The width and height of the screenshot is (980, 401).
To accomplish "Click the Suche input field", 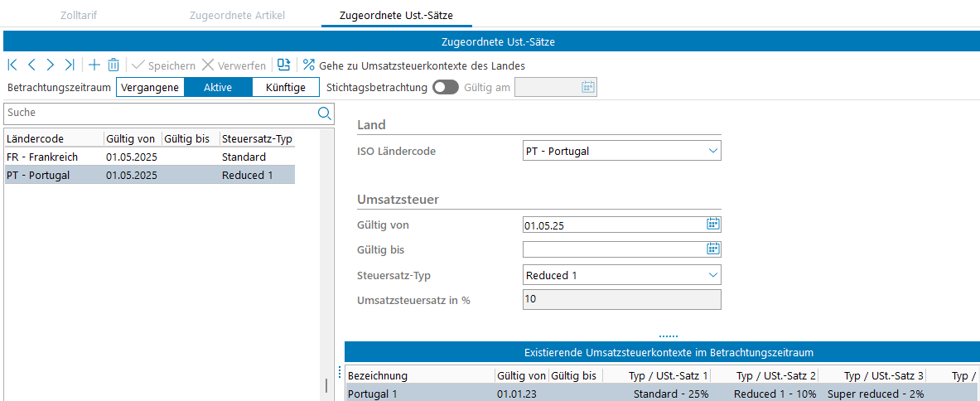I will coord(157,113).
